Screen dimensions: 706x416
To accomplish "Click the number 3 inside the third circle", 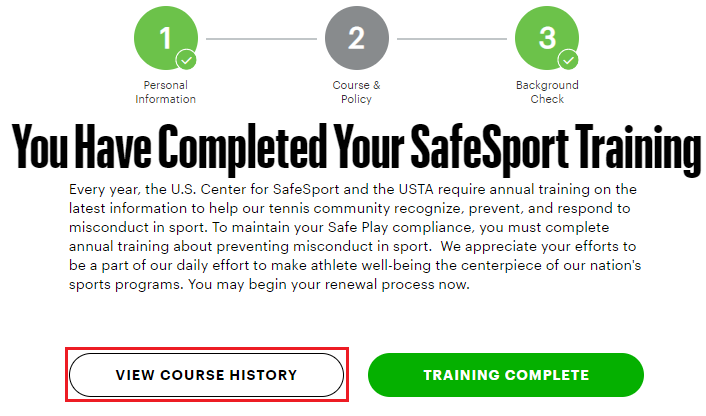I will 547,38.
